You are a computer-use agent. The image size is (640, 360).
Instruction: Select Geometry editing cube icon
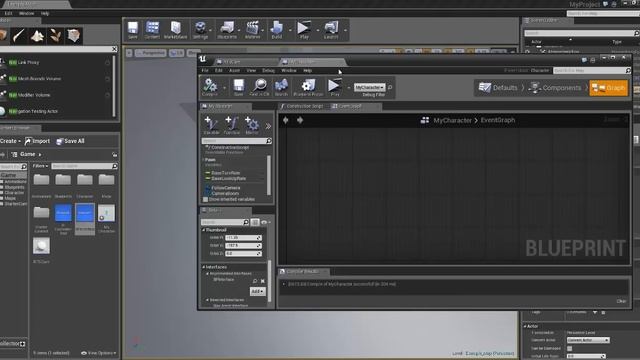[74, 36]
